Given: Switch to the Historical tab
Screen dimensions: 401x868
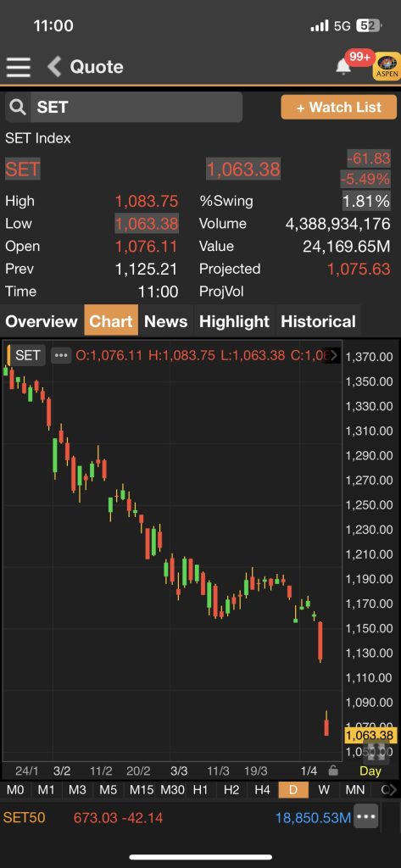Looking at the screenshot, I should [x=319, y=321].
